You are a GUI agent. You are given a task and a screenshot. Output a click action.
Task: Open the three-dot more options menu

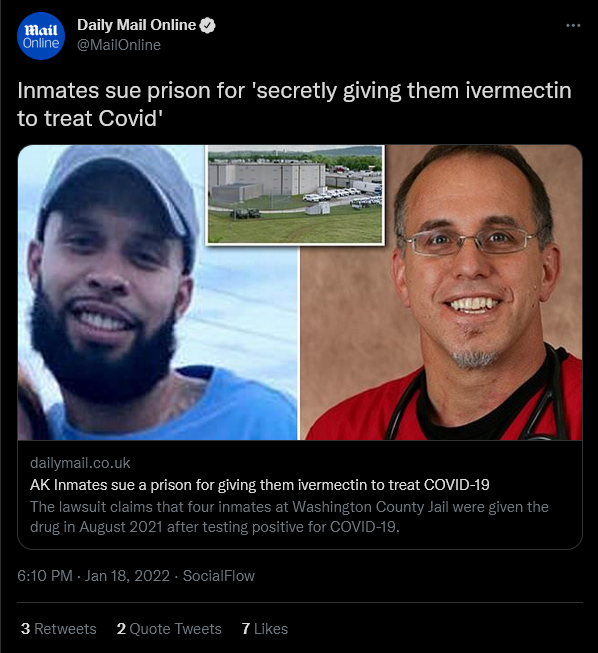tap(573, 25)
